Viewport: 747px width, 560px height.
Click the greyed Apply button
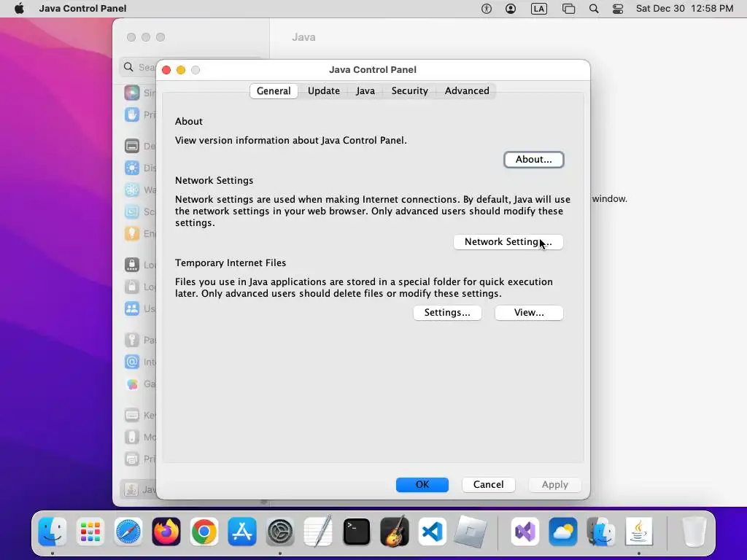coord(554,485)
